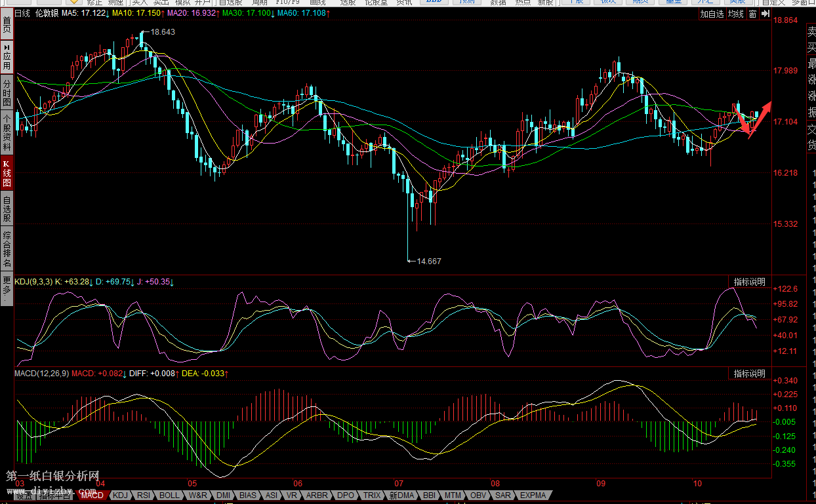The width and height of the screenshot is (816, 504).
Task: Add the stock via 加自选
Action: click(712, 14)
